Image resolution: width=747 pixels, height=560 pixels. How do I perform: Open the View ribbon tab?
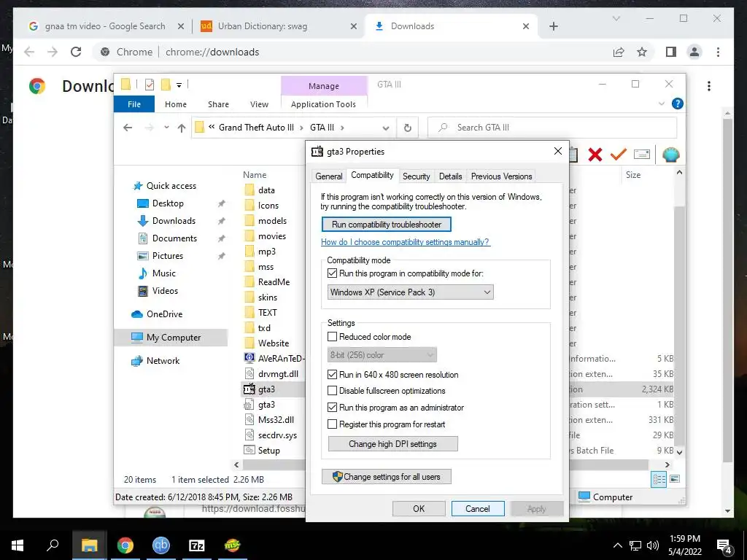tap(259, 104)
